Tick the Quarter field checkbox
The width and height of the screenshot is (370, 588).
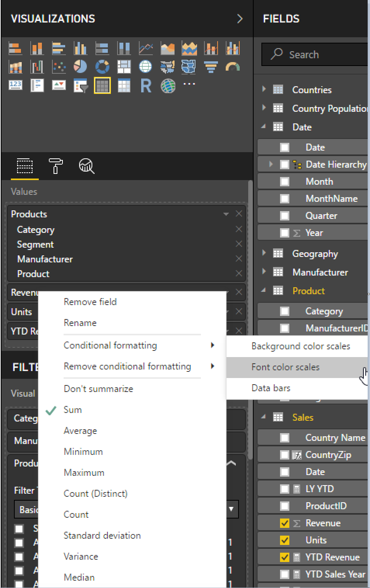coord(285,216)
